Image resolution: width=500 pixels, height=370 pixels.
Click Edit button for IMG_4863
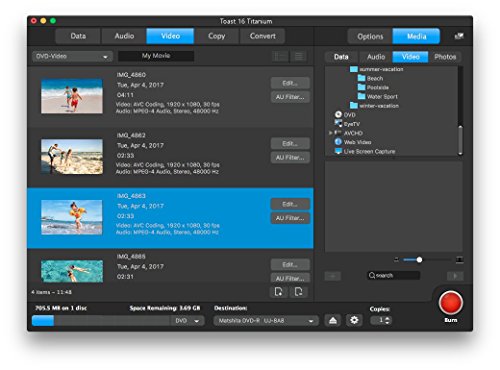(x=290, y=204)
